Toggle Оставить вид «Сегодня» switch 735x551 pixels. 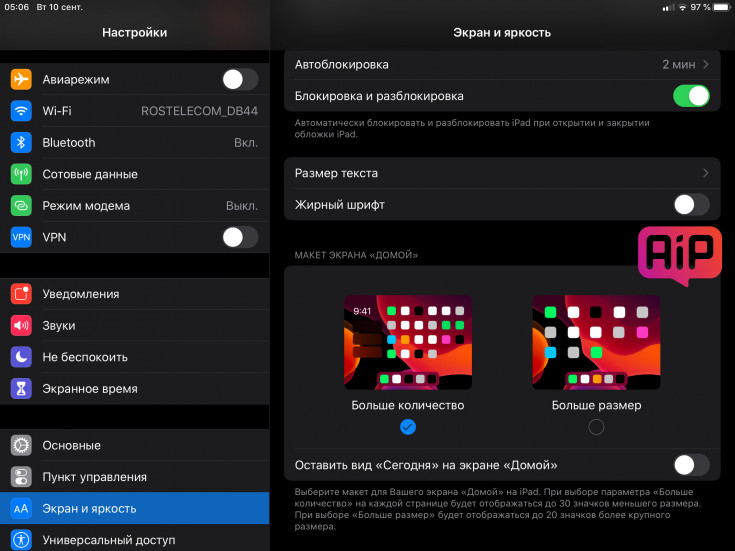[691, 465]
